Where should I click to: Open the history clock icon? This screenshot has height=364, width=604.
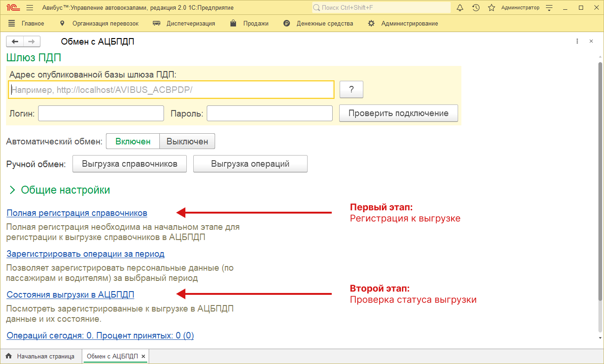pos(475,7)
